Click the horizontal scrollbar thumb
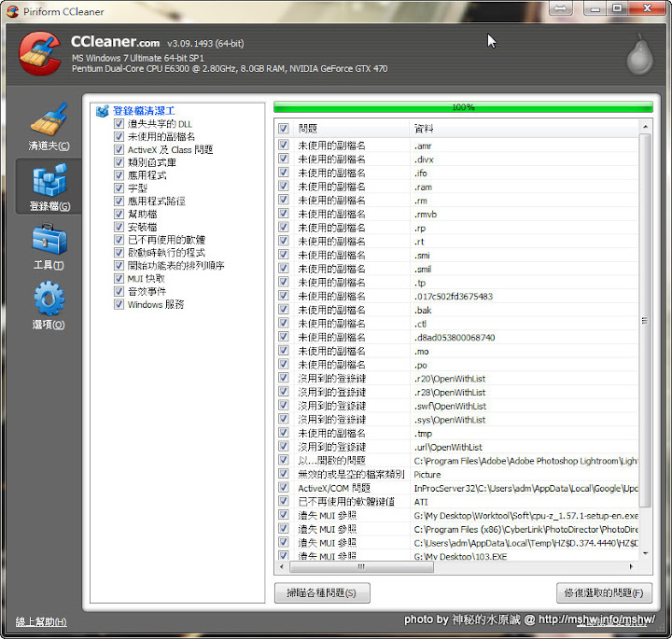The image size is (672, 639). 361,566
